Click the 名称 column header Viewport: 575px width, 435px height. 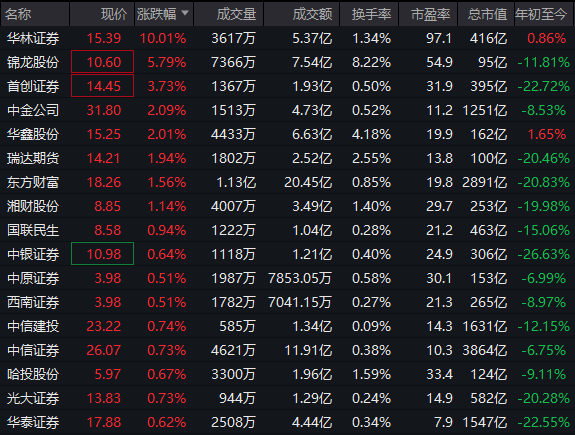point(34,14)
